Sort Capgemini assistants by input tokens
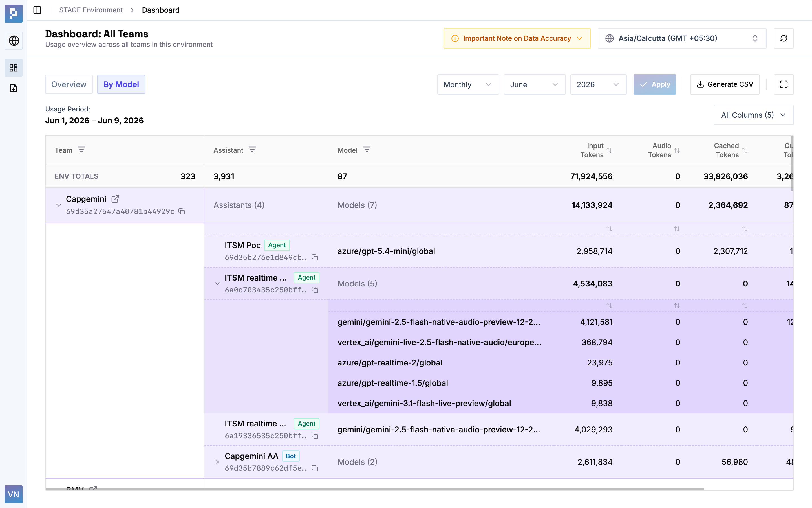 [x=609, y=229]
